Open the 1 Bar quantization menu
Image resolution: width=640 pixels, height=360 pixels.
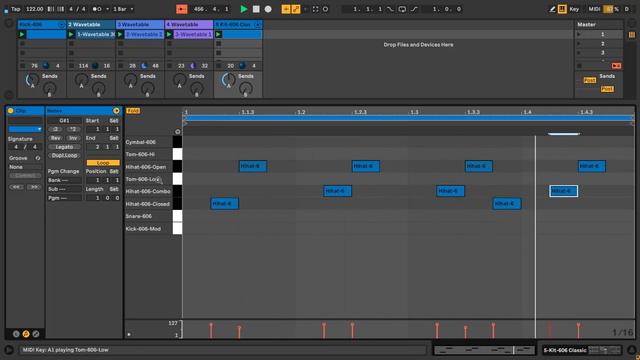click(x=123, y=9)
